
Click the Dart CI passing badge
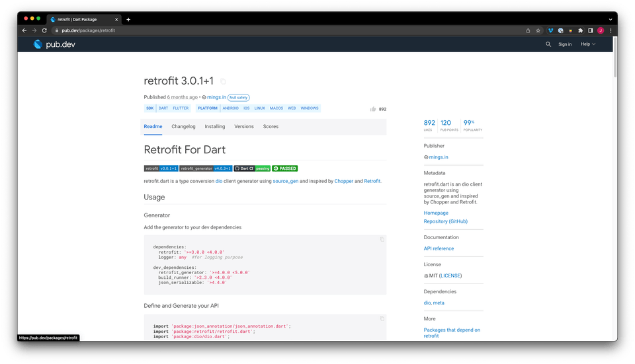point(252,168)
